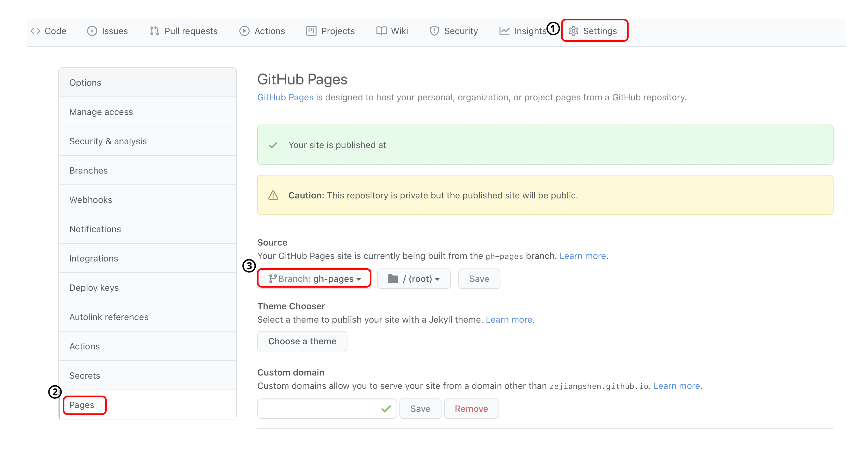868x458 pixels.
Task: Click the Save branch source button
Action: click(x=479, y=278)
